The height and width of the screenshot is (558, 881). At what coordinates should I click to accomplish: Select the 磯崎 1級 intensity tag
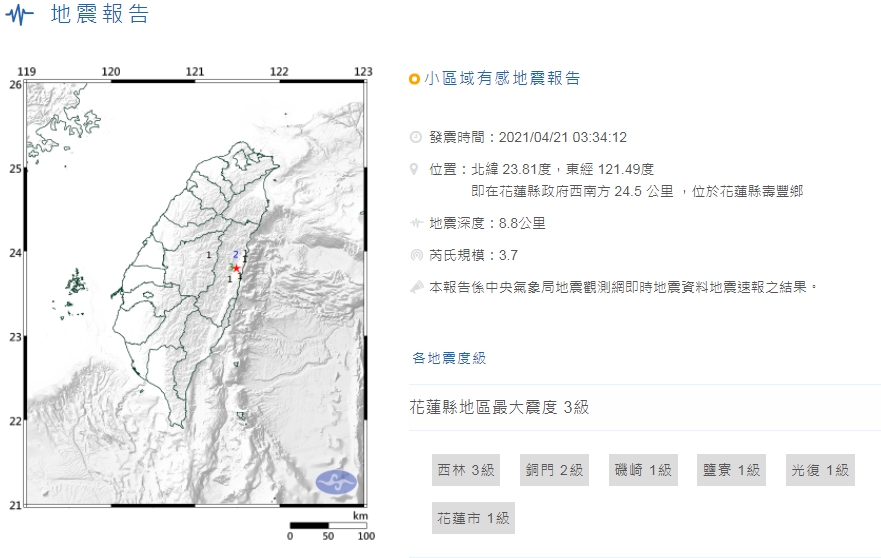click(643, 470)
